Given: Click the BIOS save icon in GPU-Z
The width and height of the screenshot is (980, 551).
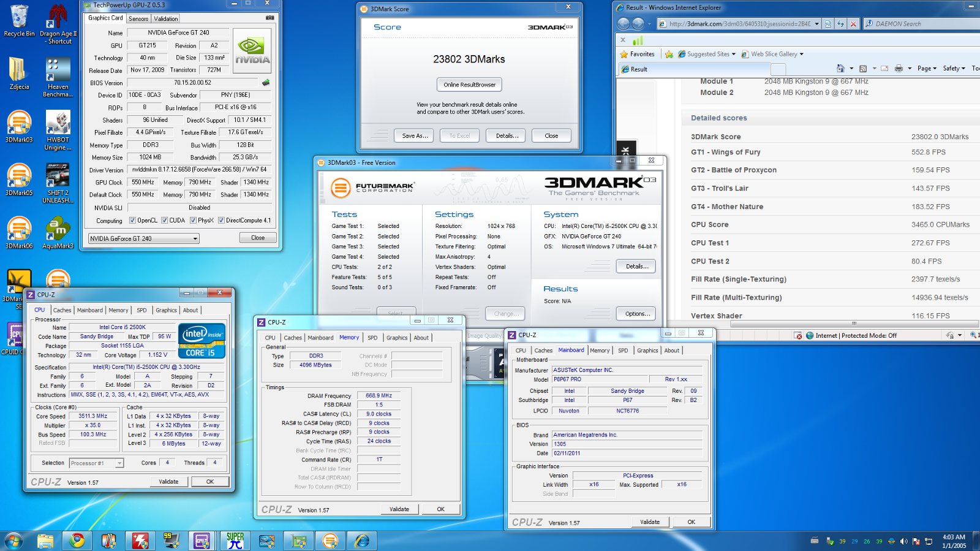Looking at the screenshot, I should pos(266,82).
